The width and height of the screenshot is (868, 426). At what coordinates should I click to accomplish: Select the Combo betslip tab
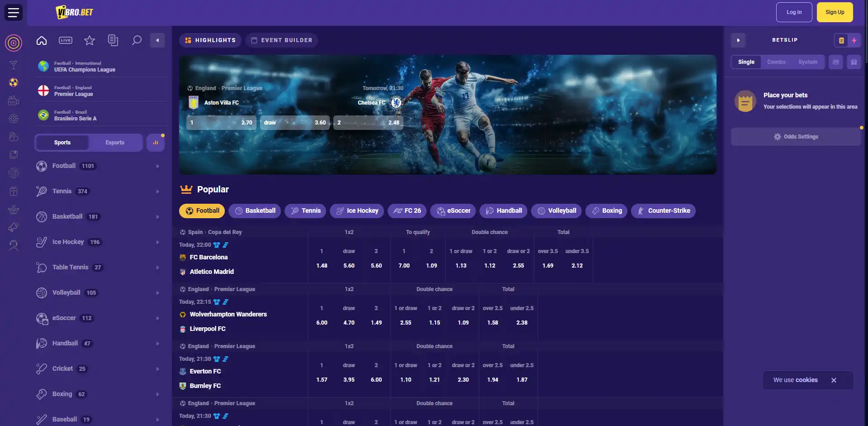(x=776, y=62)
